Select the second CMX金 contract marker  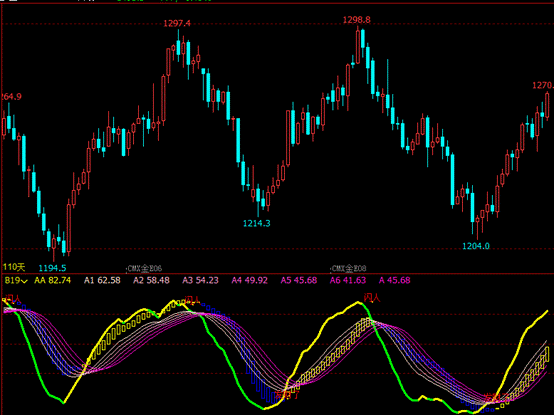click(x=348, y=269)
